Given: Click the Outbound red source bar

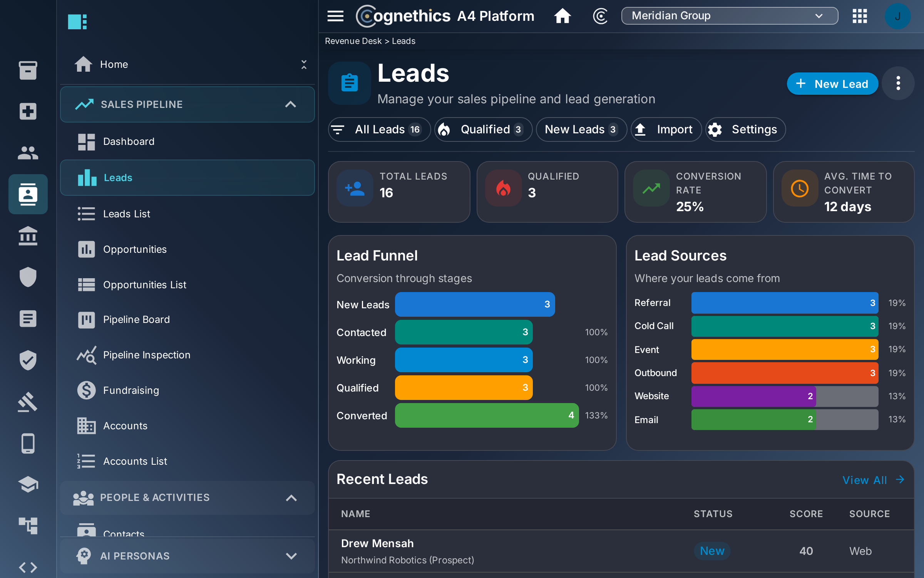Looking at the screenshot, I should point(785,373).
